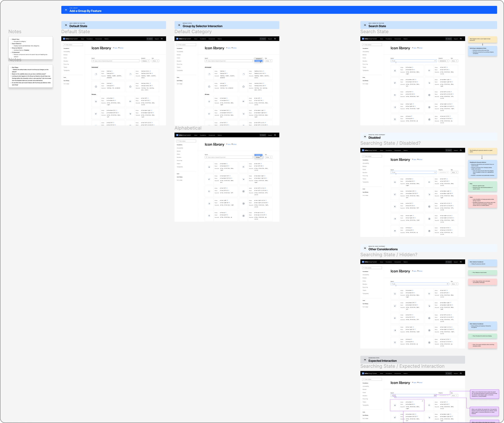Select Alphabetical option in Default Category popup
Image resolution: width=504 pixels, height=423 pixels.
[259, 59]
